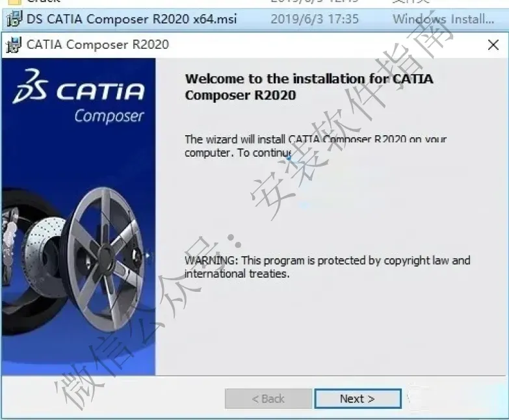Image resolution: width=509 pixels, height=420 pixels.
Task: Click the alloy wheel rim image
Action: (105, 258)
